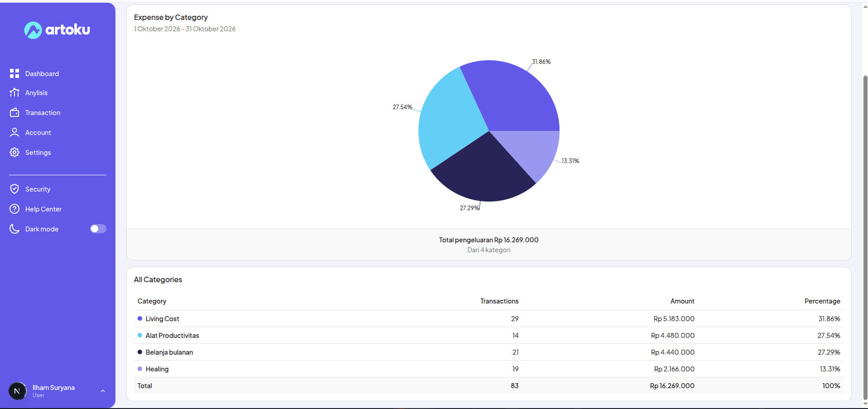Open the Transaction wallet icon
The image size is (868, 409).
pyautogui.click(x=14, y=112)
